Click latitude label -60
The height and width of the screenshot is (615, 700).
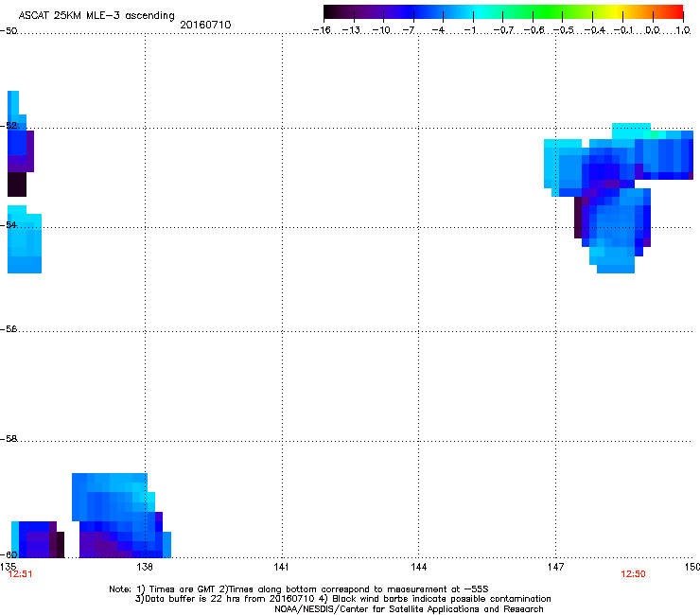[9, 554]
